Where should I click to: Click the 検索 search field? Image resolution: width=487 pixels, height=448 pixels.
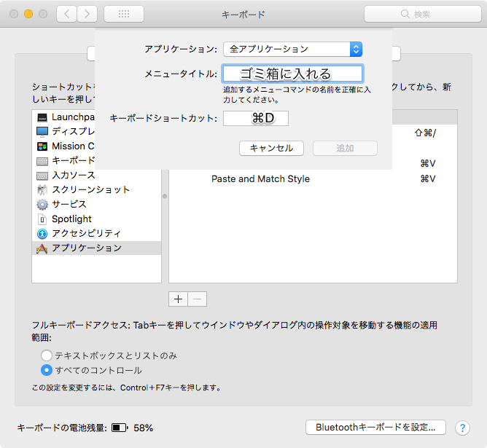tap(423, 14)
